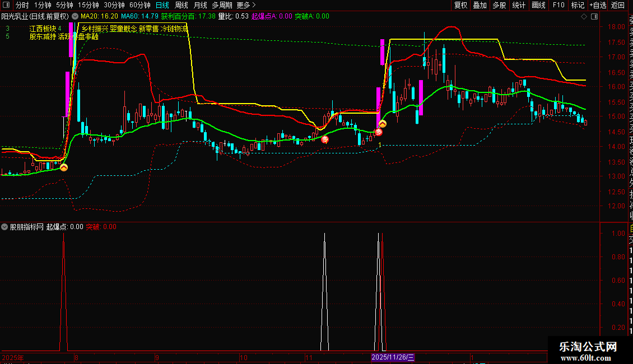
Task: Toggle the left panel layout icon
Action: tap(6, 5)
